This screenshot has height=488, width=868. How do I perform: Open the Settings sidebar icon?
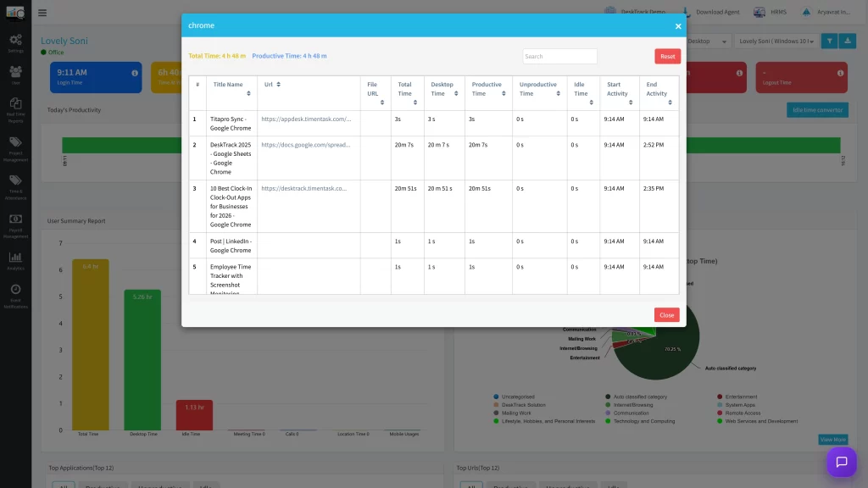tap(15, 43)
